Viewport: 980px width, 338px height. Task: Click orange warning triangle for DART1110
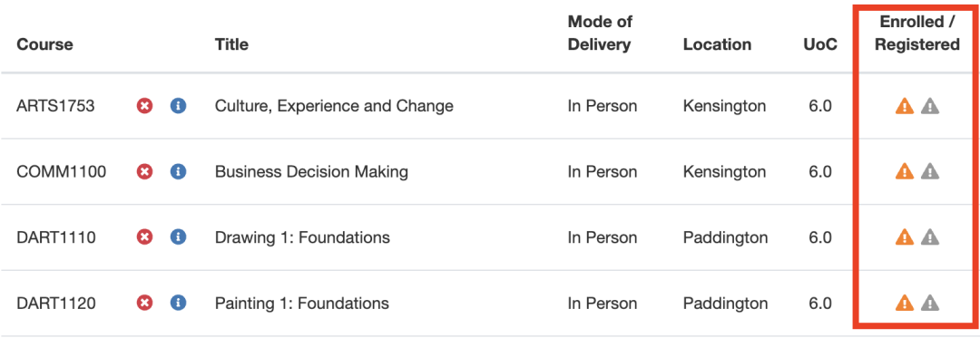pos(905,237)
